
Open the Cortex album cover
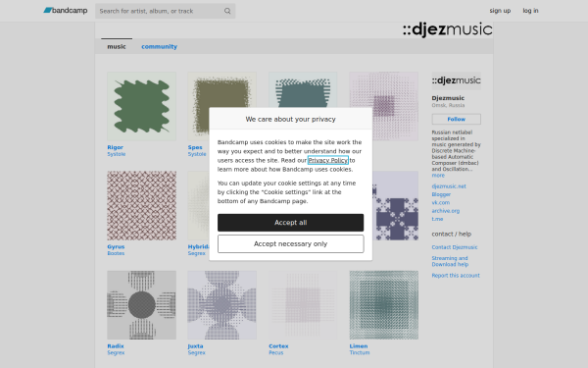point(303,305)
